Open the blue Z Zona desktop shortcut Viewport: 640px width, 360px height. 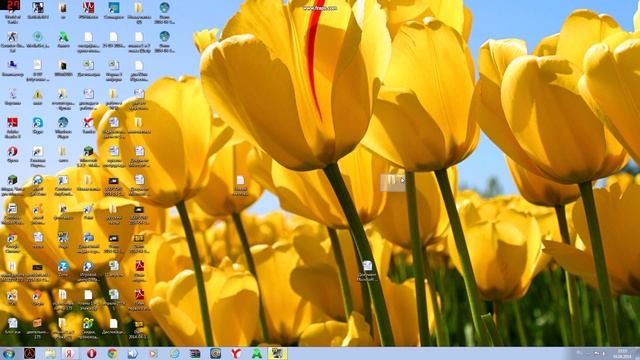pyautogui.click(x=63, y=267)
